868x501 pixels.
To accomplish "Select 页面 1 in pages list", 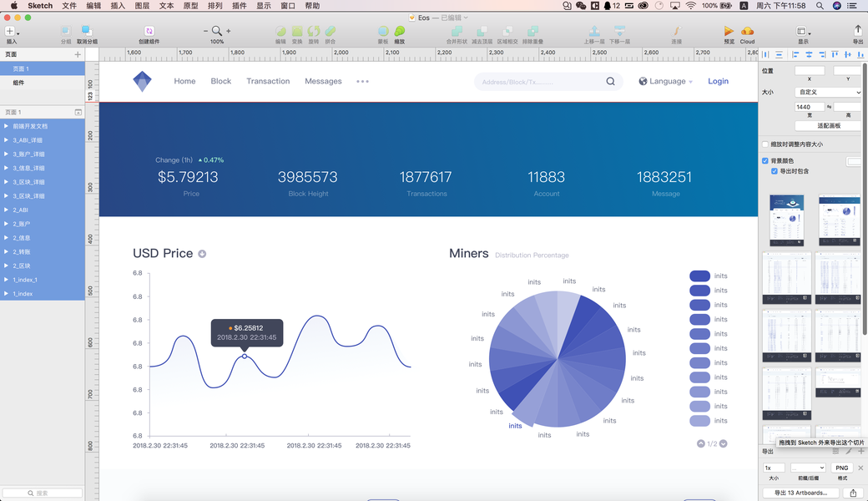I will click(x=42, y=68).
